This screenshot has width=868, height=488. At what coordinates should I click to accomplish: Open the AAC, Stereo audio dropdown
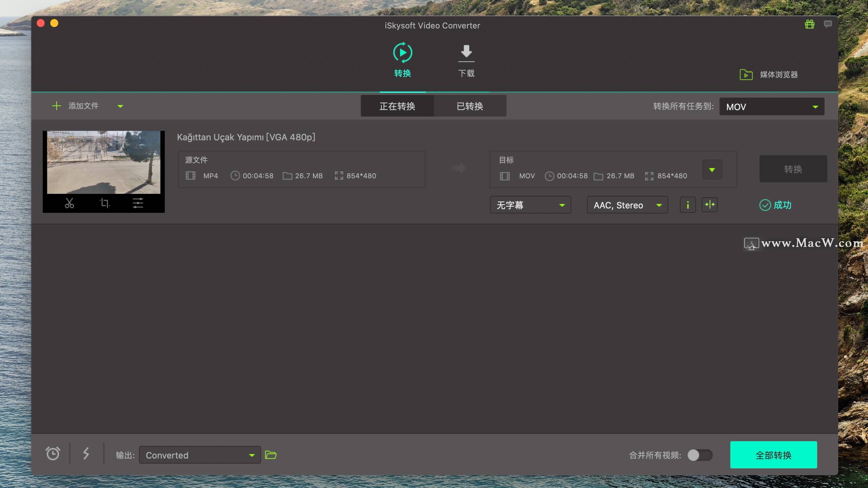tap(627, 205)
